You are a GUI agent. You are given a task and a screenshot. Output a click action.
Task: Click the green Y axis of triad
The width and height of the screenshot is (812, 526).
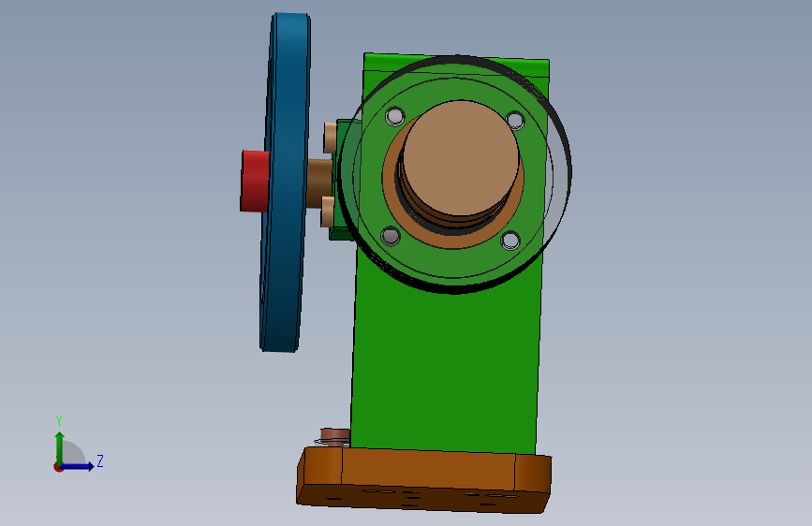coord(60,447)
